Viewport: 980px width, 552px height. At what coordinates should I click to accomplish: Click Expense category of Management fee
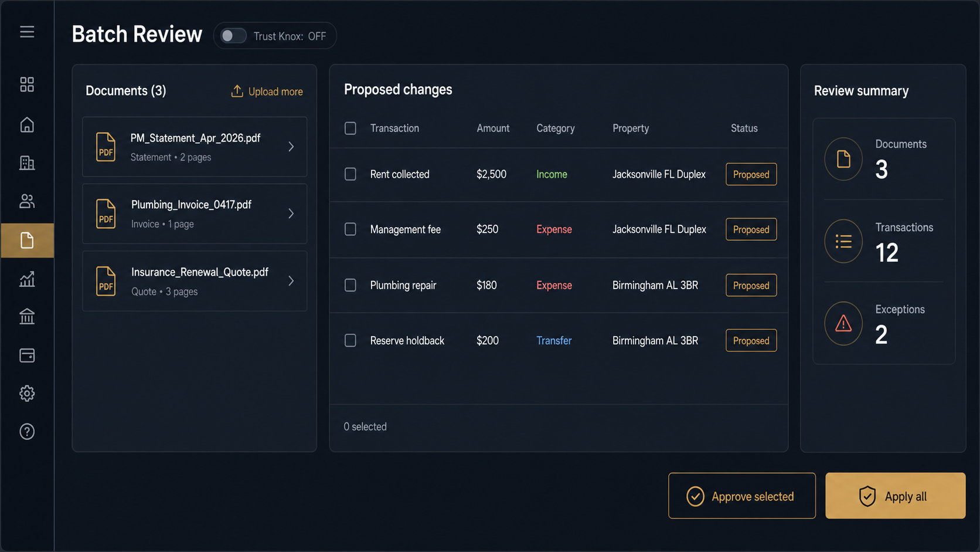click(554, 229)
